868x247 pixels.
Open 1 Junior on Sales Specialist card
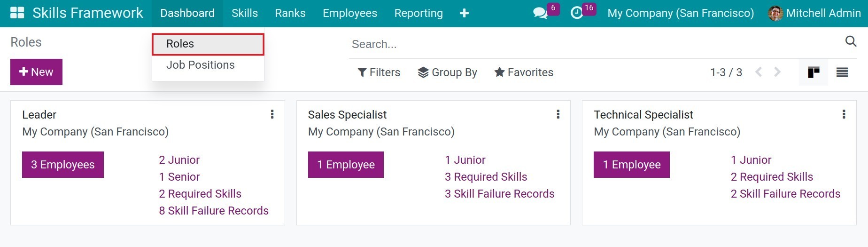point(465,160)
